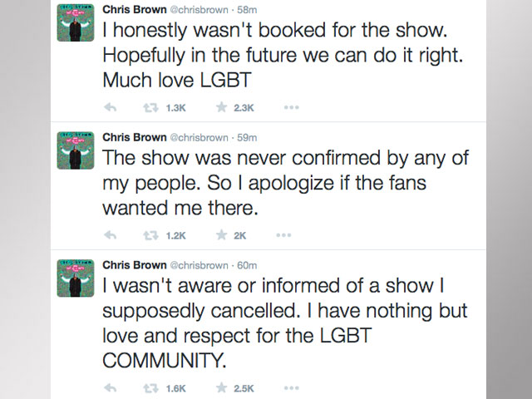Star the tweet with 2K favorites
The image size is (532, 399).
tap(222, 235)
